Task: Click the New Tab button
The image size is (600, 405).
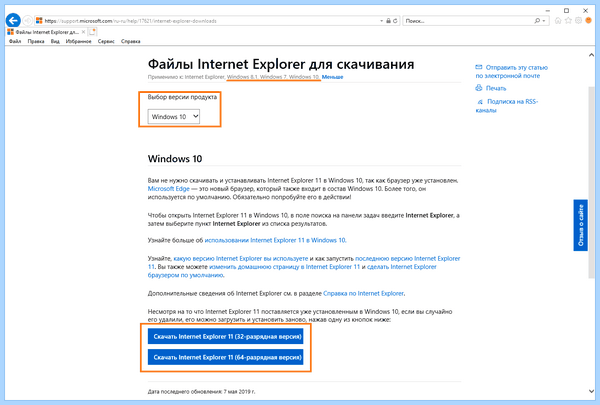Action: 93,32
